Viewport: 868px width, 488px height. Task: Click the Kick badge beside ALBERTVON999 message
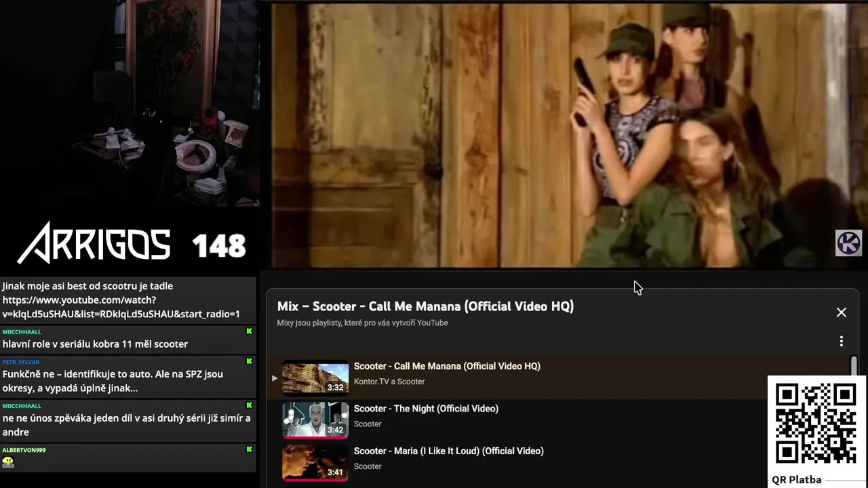pos(250,449)
